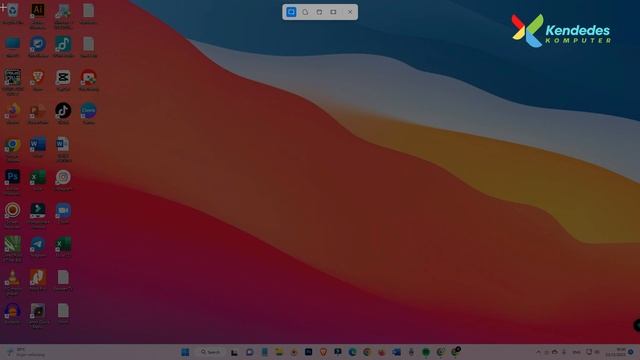Image resolution: width=640 pixels, height=360 pixels.
Task: Choose Freeform snip mode in snipping toolbar
Action: (x=305, y=12)
